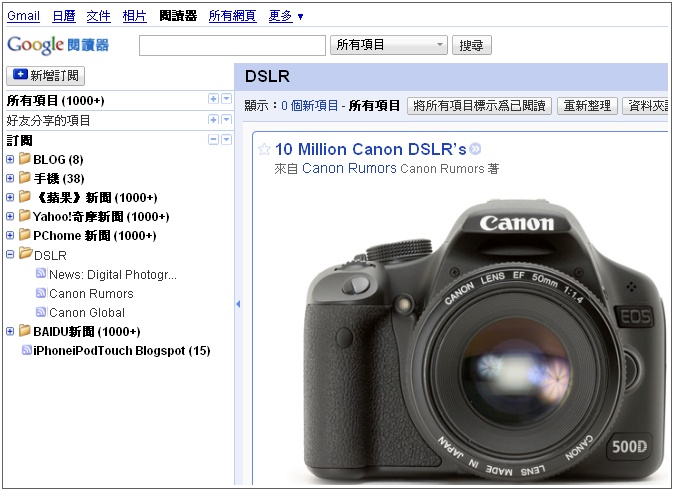Select 所有項目 (1000+) in sidebar
674x492 pixels.
click(55, 100)
